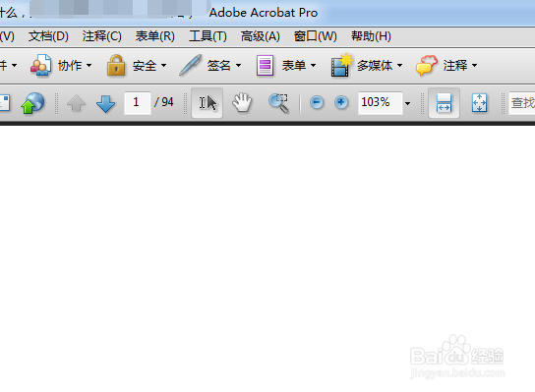Click the 多媒体 filmstrip icon

pos(341,65)
